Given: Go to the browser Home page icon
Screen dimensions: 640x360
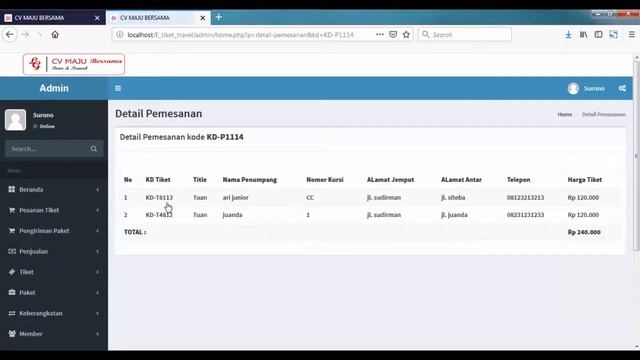Looking at the screenshot, I should [x=55, y=35].
